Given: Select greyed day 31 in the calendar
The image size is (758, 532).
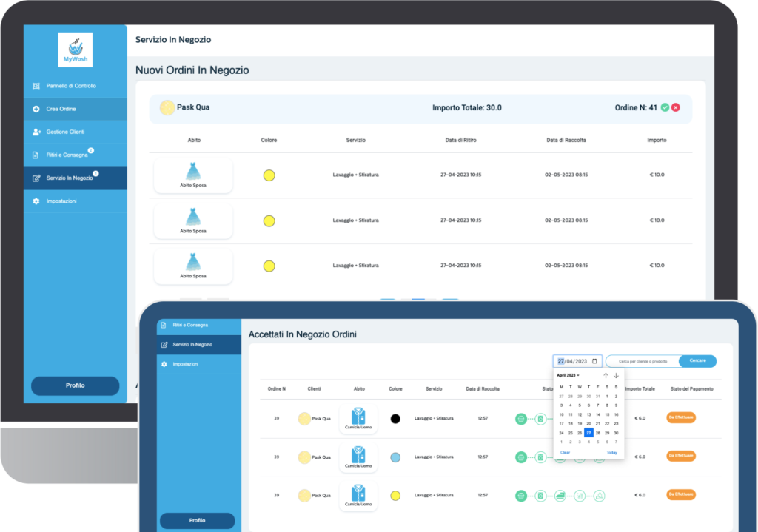Looking at the screenshot, I should pos(598,396).
